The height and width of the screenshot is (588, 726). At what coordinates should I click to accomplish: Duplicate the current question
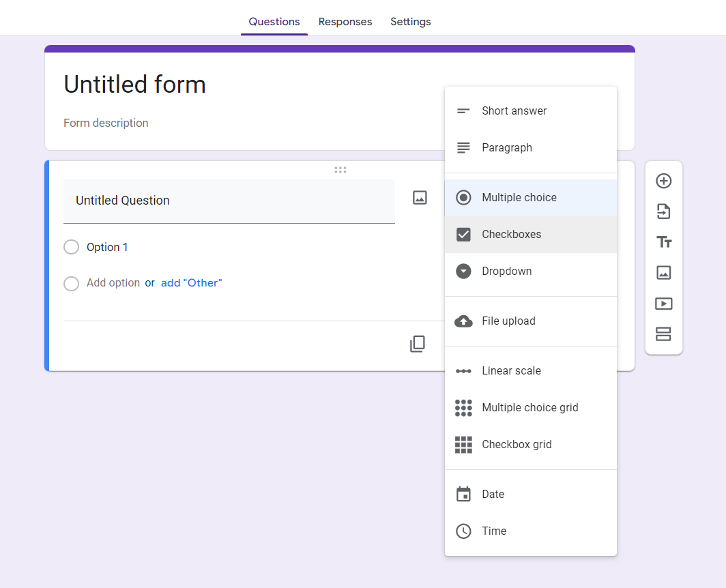[418, 344]
